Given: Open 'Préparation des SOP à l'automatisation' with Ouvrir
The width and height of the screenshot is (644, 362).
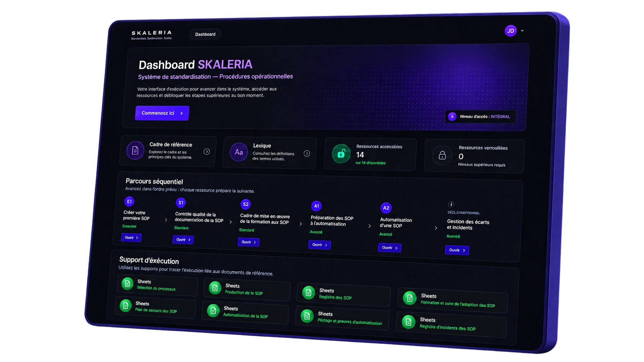Looking at the screenshot, I should (x=320, y=245).
